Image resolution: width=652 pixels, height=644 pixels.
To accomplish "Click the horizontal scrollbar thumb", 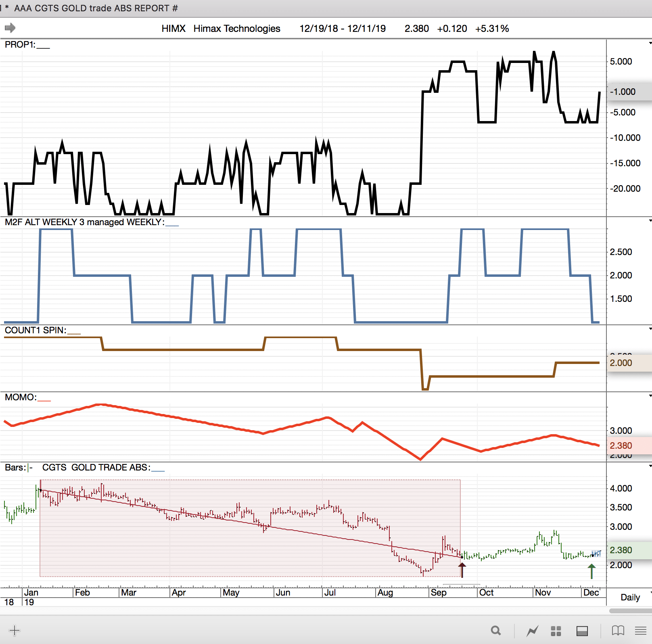I will coord(630,611).
